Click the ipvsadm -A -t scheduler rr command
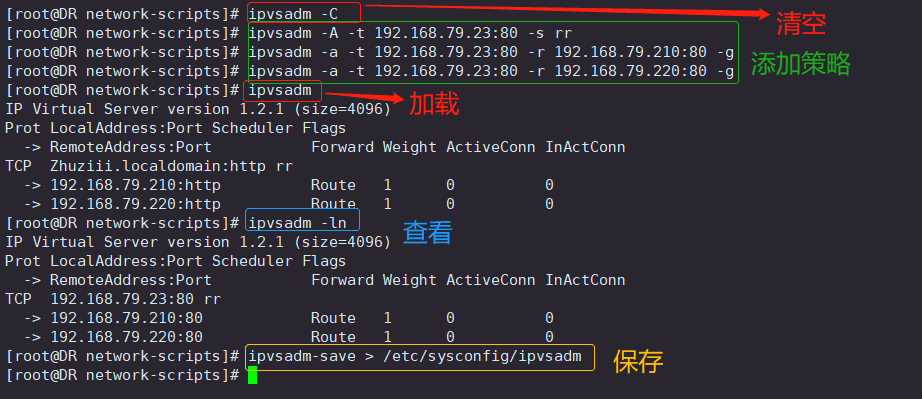The image size is (922, 399). point(410,33)
